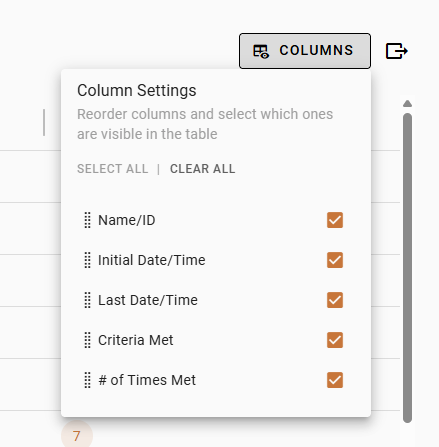This screenshot has width=439, height=447.
Task: Grab the drag handle next to Name/ID
Action: tap(87, 220)
